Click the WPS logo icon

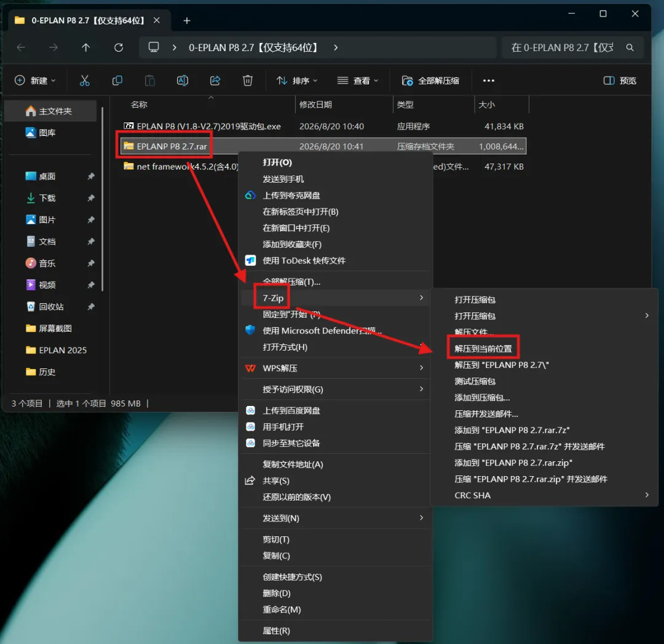click(x=250, y=368)
